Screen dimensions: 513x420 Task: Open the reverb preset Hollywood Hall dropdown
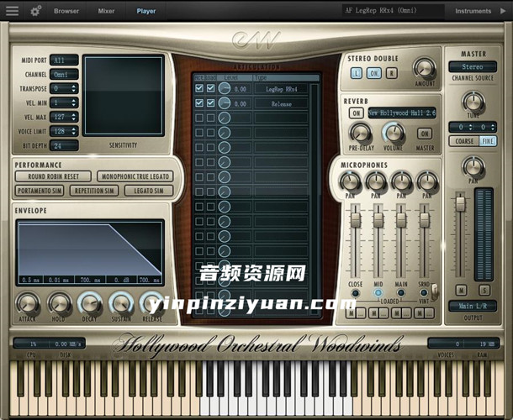click(402, 113)
